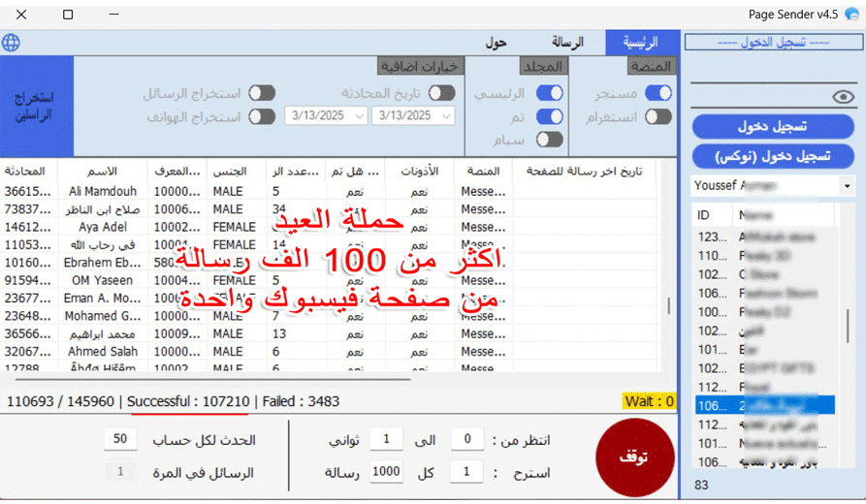Select the Aya Adel row
The height and width of the screenshot is (504, 866).
click(329, 227)
